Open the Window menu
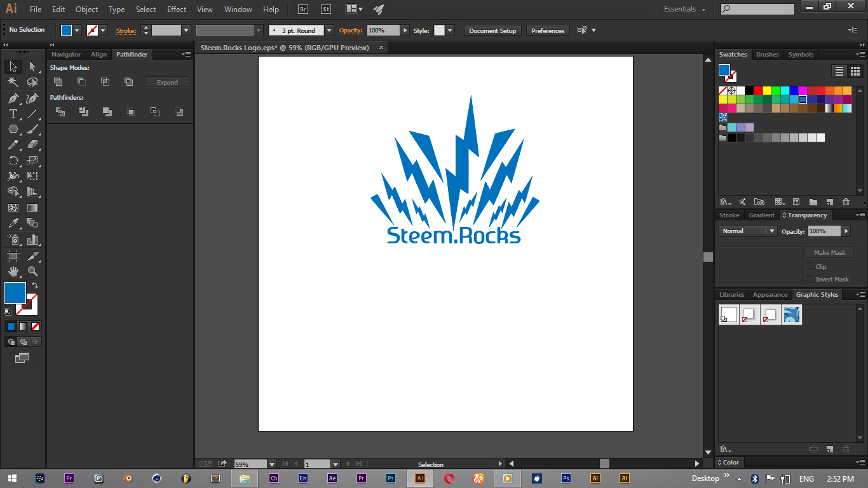868x488 pixels. click(x=238, y=10)
